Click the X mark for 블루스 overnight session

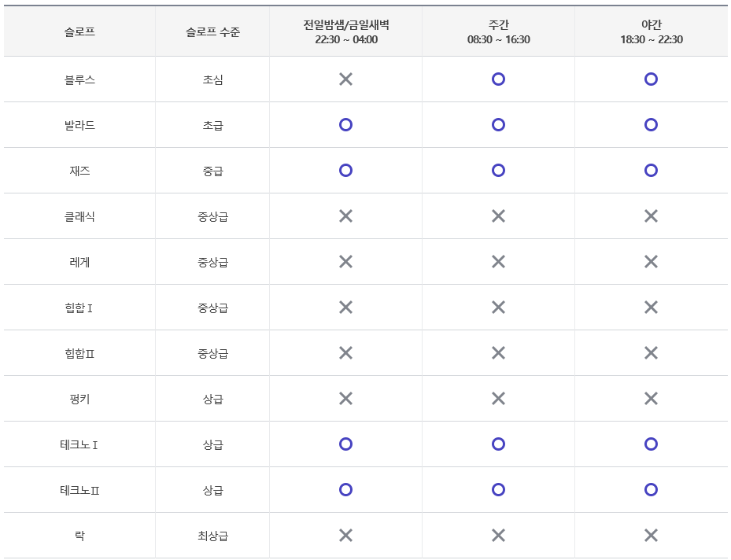344,79
